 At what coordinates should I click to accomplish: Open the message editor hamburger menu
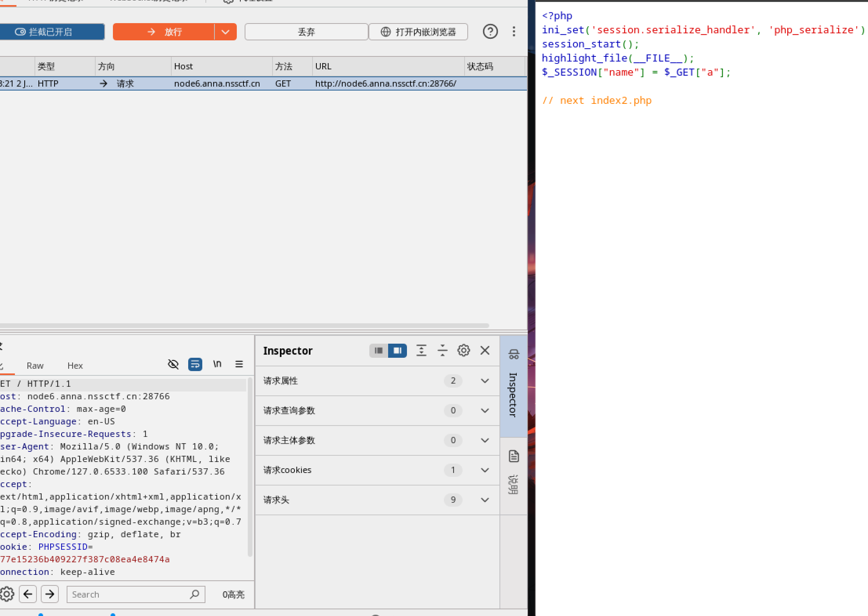(x=239, y=364)
